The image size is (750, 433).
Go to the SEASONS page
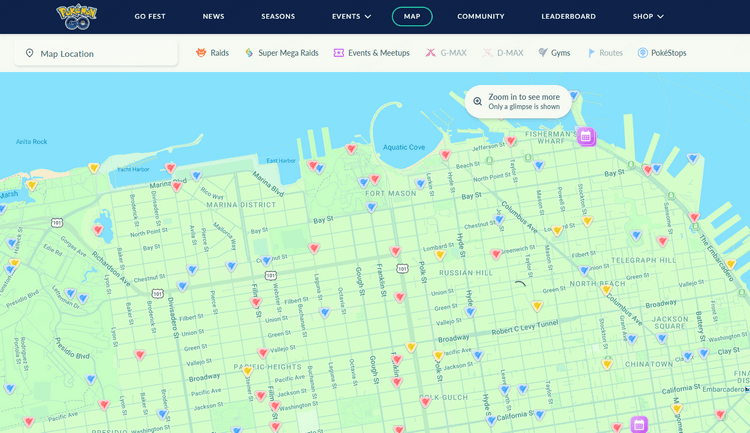tap(278, 16)
